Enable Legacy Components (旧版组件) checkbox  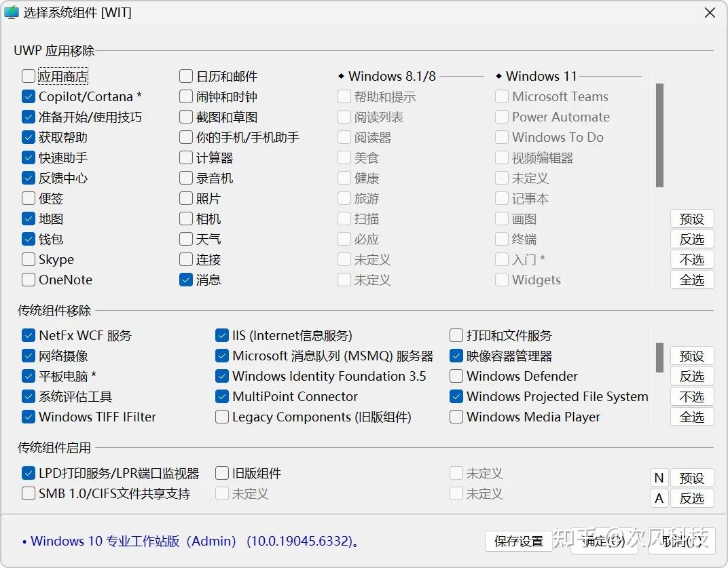(x=221, y=417)
